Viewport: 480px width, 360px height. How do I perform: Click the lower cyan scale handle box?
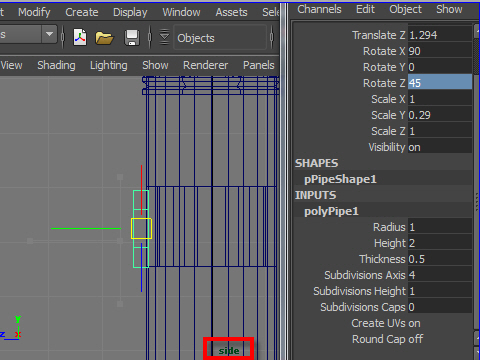coord(141,257)
